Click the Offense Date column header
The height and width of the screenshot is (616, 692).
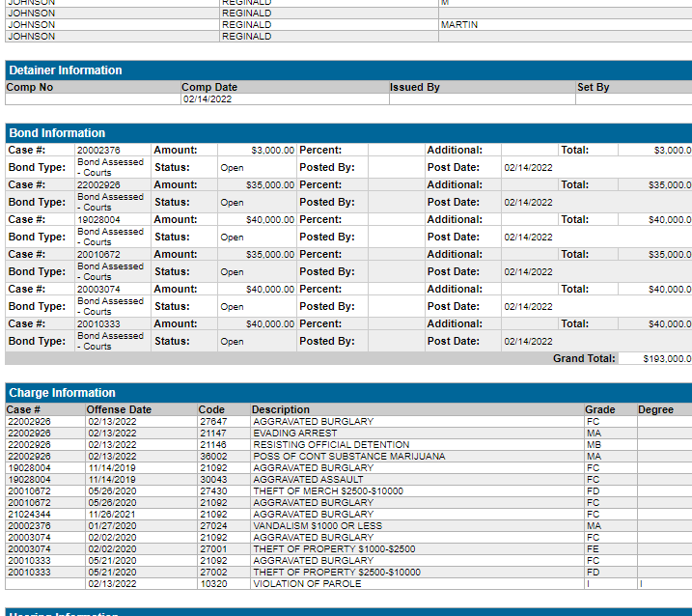pos(120,409)
